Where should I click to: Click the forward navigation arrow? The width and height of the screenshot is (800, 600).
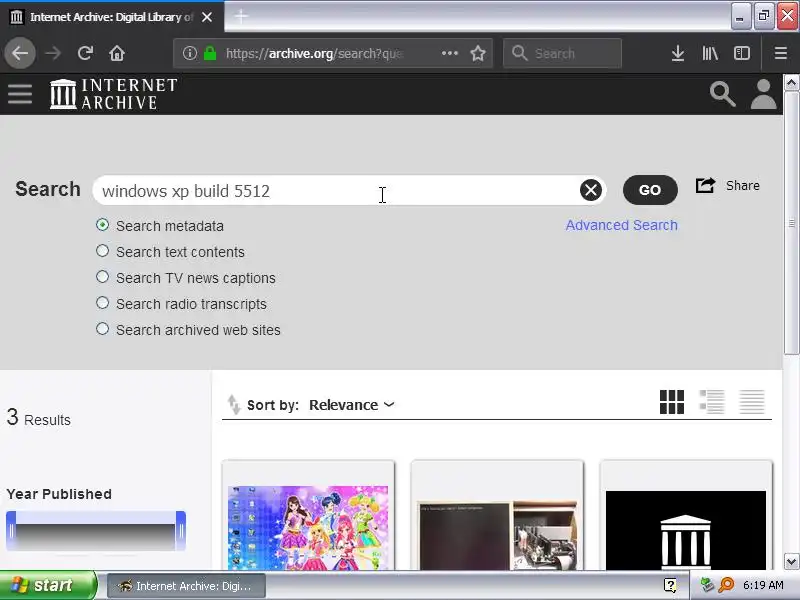pos(53,53)
